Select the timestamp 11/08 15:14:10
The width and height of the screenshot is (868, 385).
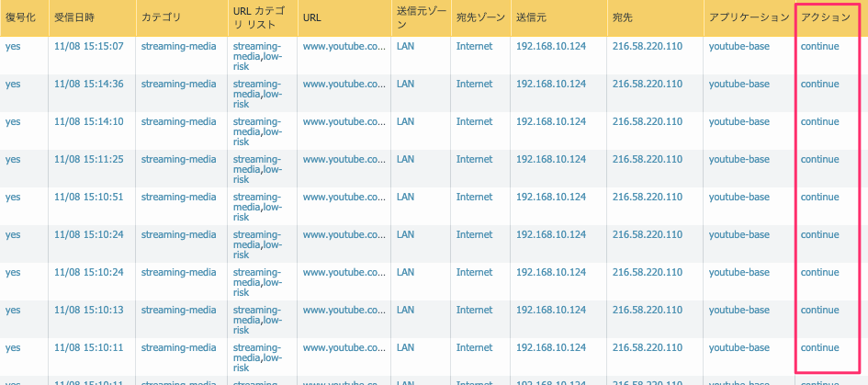88,122
